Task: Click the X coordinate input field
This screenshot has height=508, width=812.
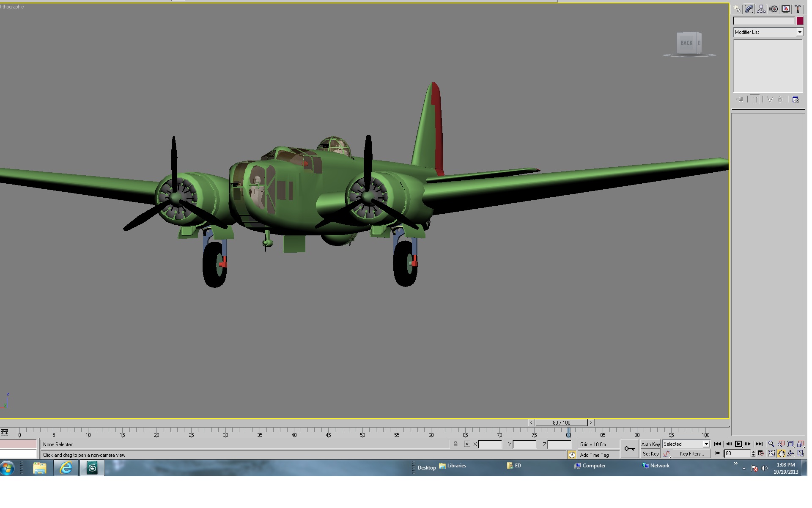Action: click(x=490, y=444)
